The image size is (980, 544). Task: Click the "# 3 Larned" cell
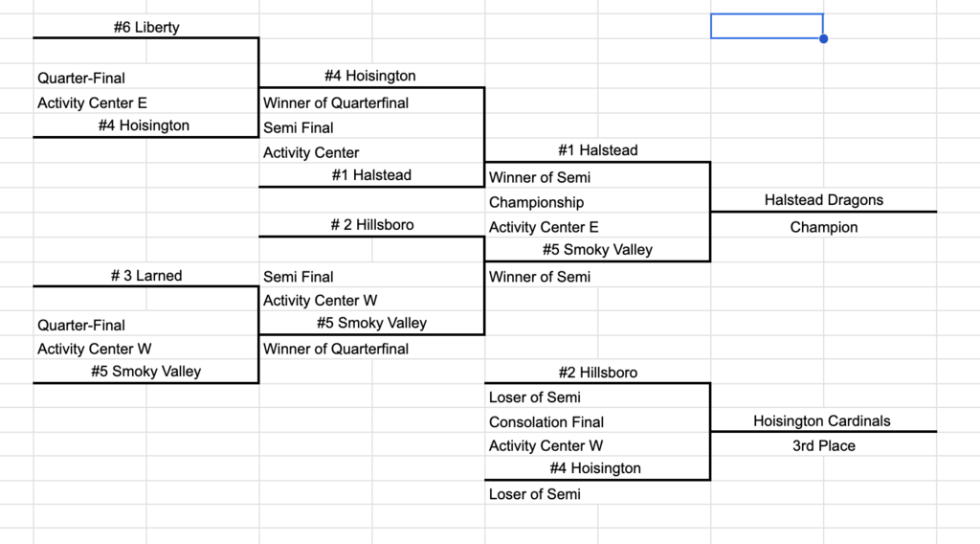pos(146,276)
